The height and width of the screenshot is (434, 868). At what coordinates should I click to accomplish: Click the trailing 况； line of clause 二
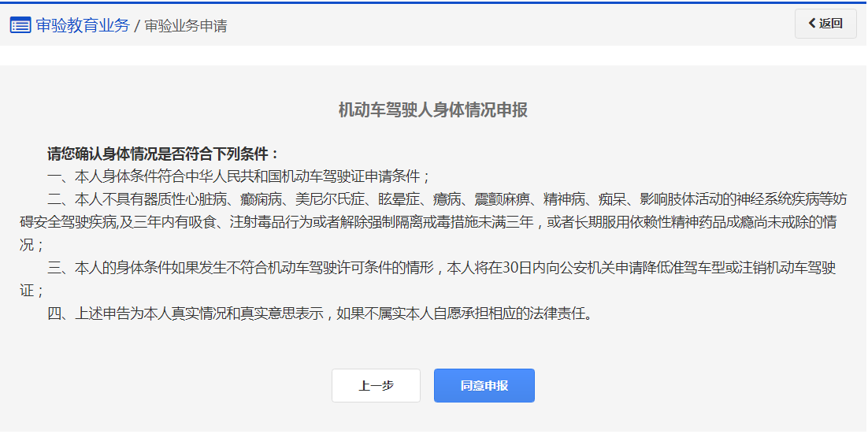point(32,244)
